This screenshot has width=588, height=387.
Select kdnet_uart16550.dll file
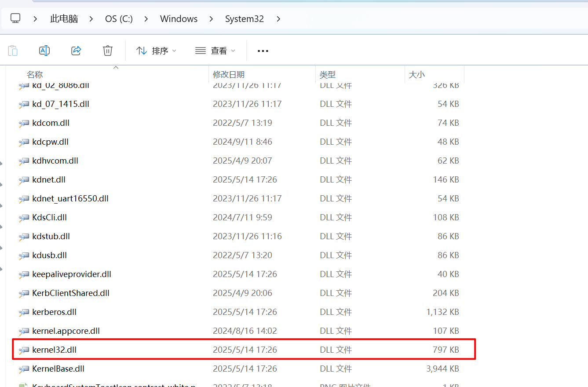point(70,198)
